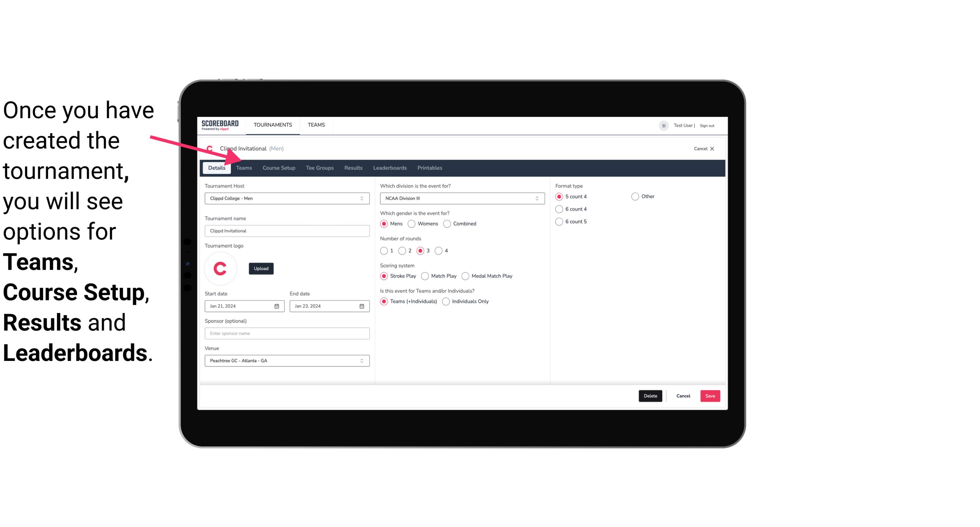Click the end date calendar picker icon

tap(362, 306)
